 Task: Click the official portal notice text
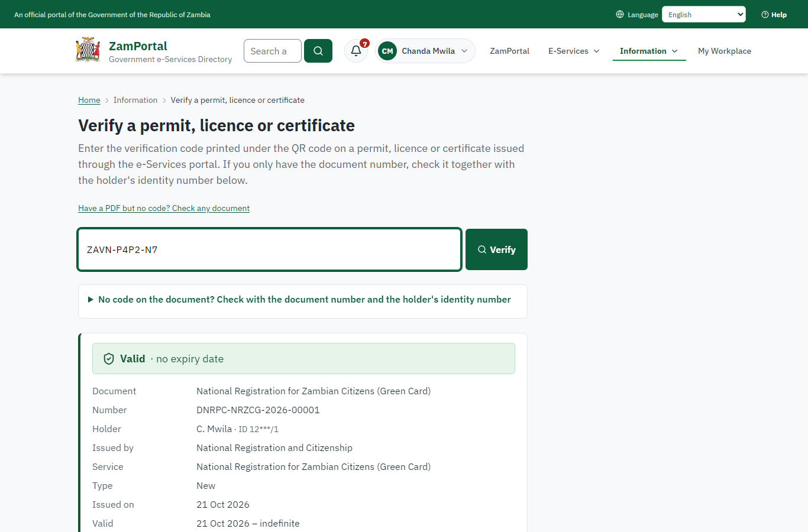[112, 15]
